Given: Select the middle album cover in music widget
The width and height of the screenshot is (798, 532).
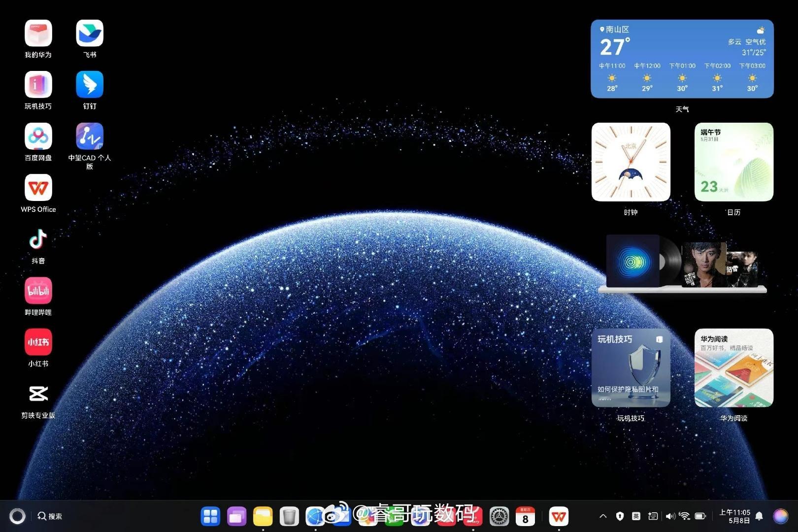Looking at the screenshot, I should click(x=704, y=264).
